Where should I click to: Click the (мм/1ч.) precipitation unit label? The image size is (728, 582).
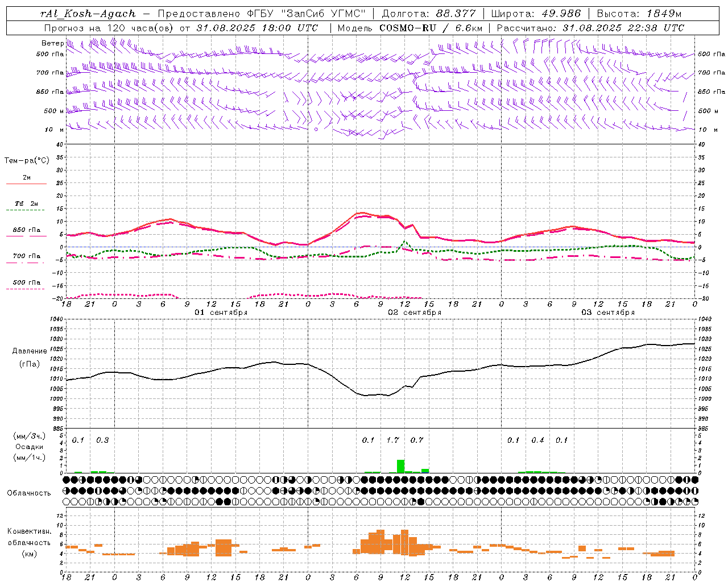click(30, 457)
